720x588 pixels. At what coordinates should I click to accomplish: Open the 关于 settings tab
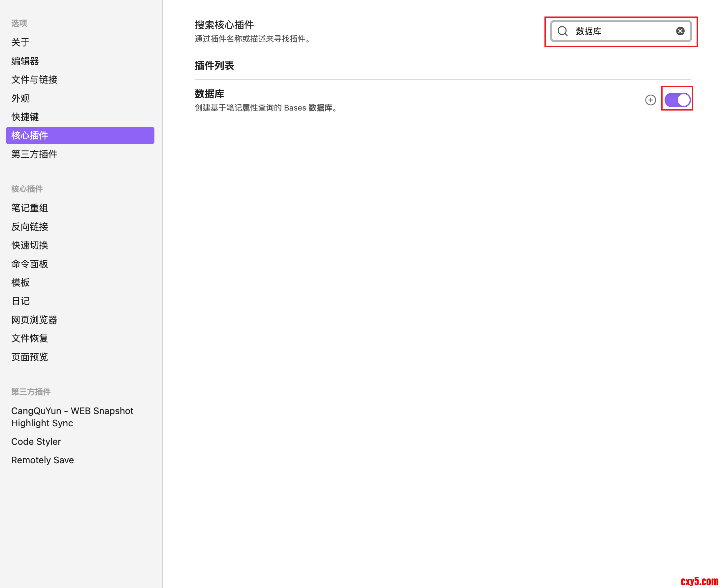pyautogui.click(x=20, y=42)
